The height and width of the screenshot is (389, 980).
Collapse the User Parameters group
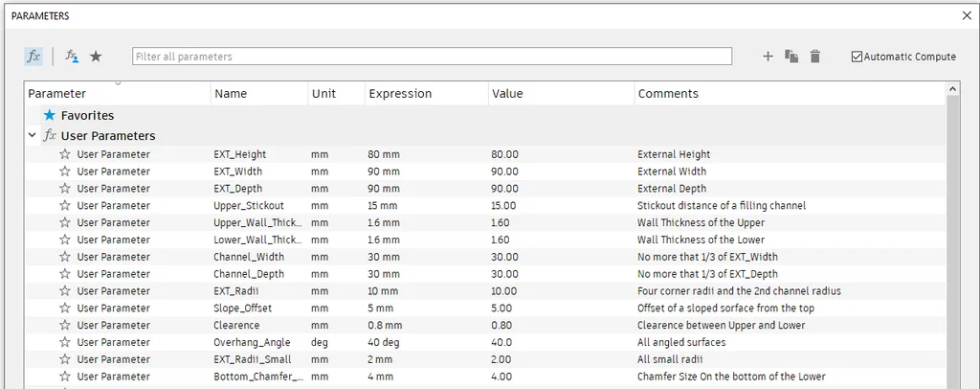33,136
